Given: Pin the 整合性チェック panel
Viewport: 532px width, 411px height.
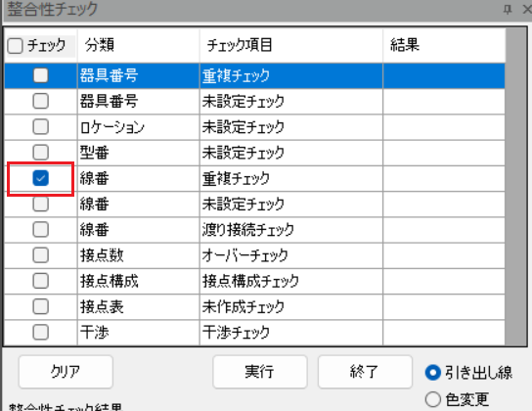Looking at the screenshot, I should click(508, 9).
